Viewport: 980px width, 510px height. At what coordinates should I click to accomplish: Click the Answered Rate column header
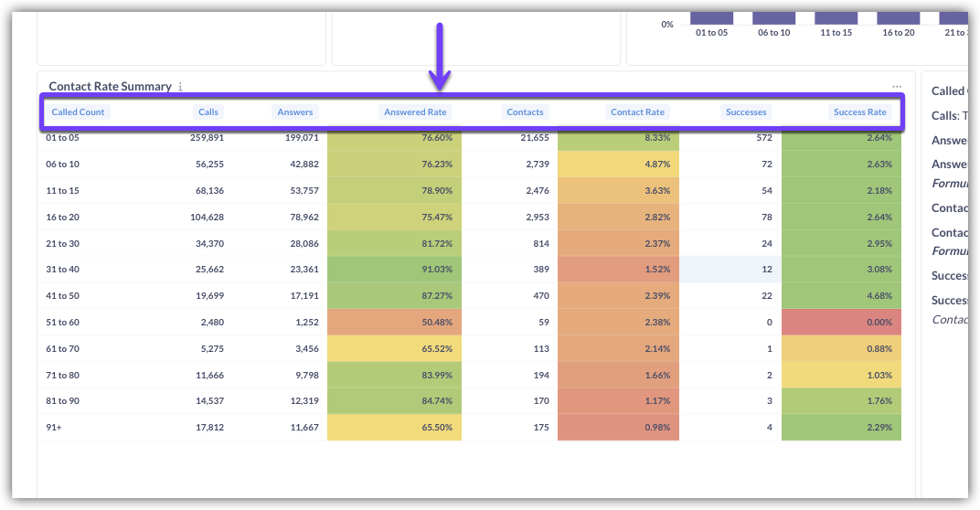pyautogui.click(x=415, y=112)
